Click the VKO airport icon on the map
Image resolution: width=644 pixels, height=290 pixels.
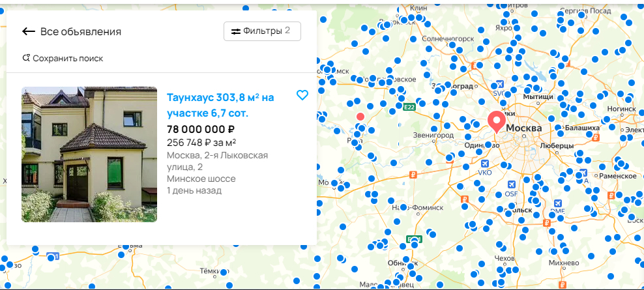click(x=484, y=164)
